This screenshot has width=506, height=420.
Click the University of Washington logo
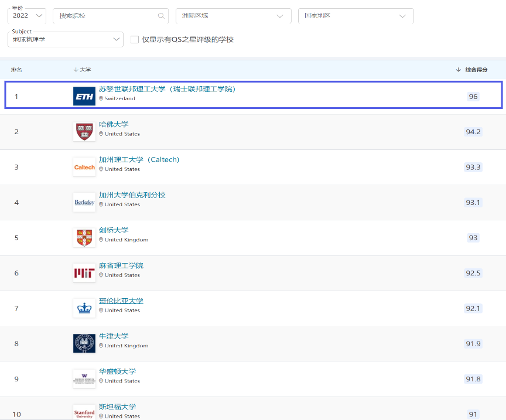[x=84, y=379]
